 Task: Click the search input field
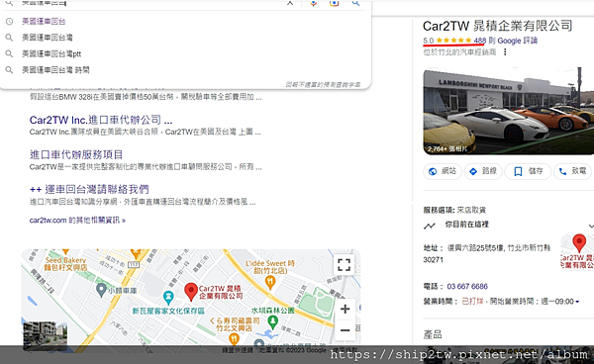click(151, 3)
